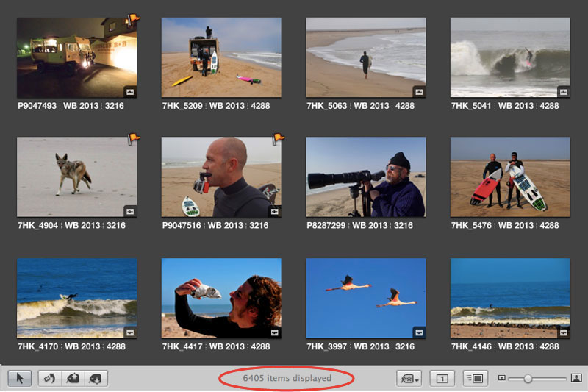Toggle the flag on jackal photo 7HK_4904
This screenshot has height=392, width=588.
click(x=134, y=138)
